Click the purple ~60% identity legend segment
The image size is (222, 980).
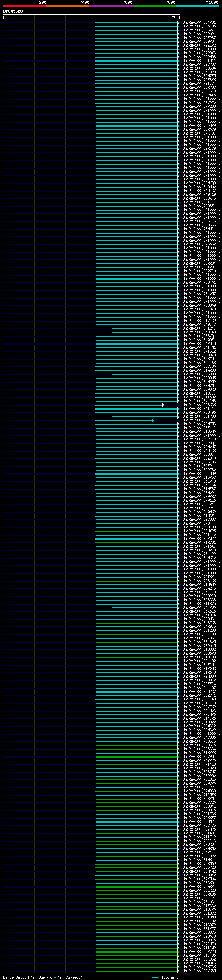coord(111,6)
